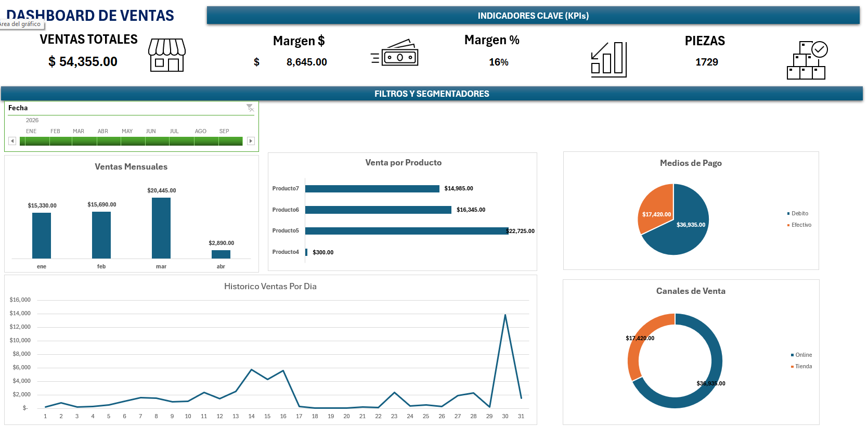868x426 pixels.
Task: Click the 'feb' bar in Ventas Mensuales
Action: coord(101,235)
